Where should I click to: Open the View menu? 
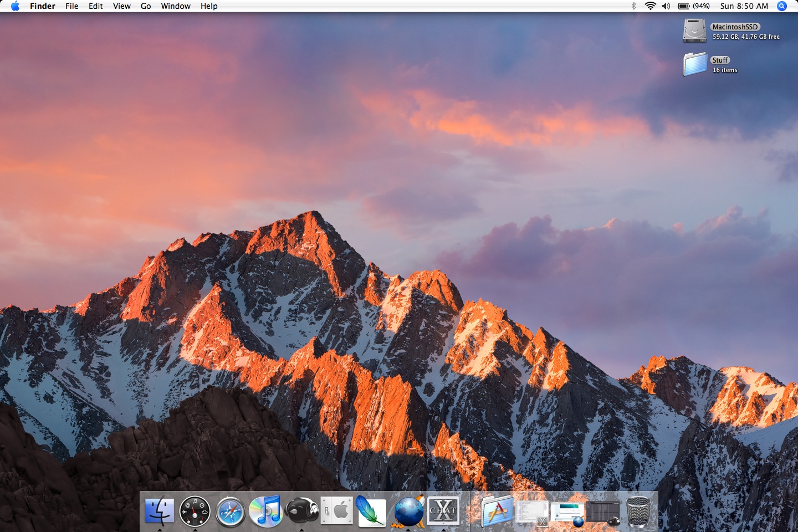[x=122, y=6]
